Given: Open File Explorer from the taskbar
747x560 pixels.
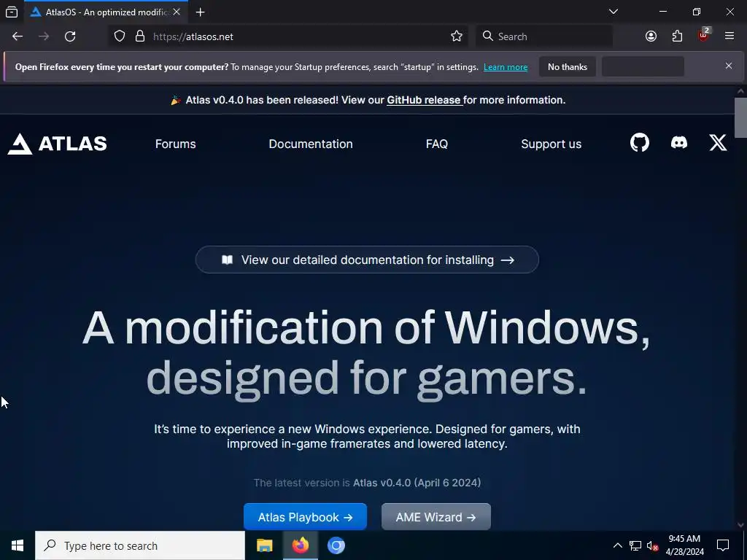Looking at the screenshot, I should [x=264, y=545].
